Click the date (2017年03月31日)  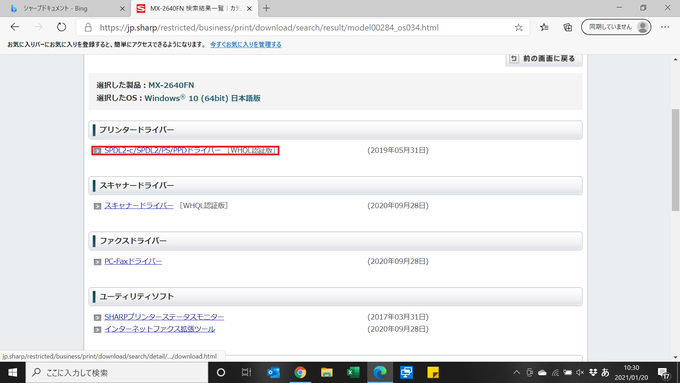click(398, 317)
